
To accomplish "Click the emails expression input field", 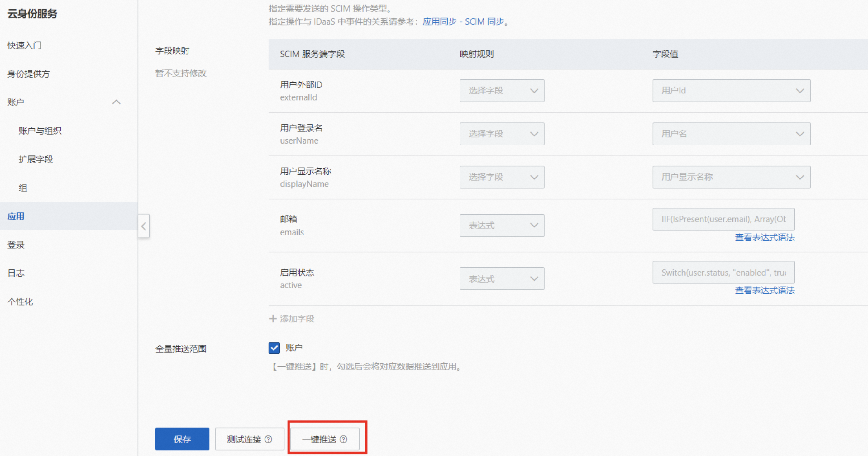I will coord(723,219).
